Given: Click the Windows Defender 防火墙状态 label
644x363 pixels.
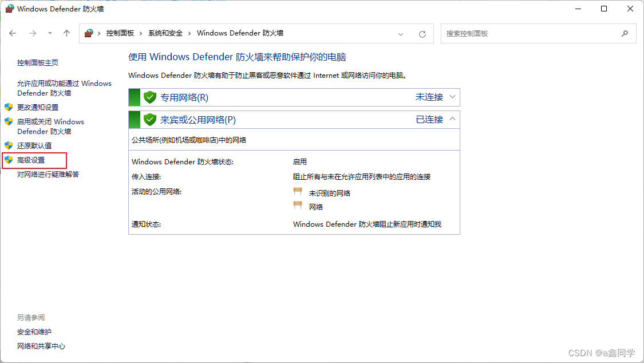Looking at the screenshot, I should 183,162.
